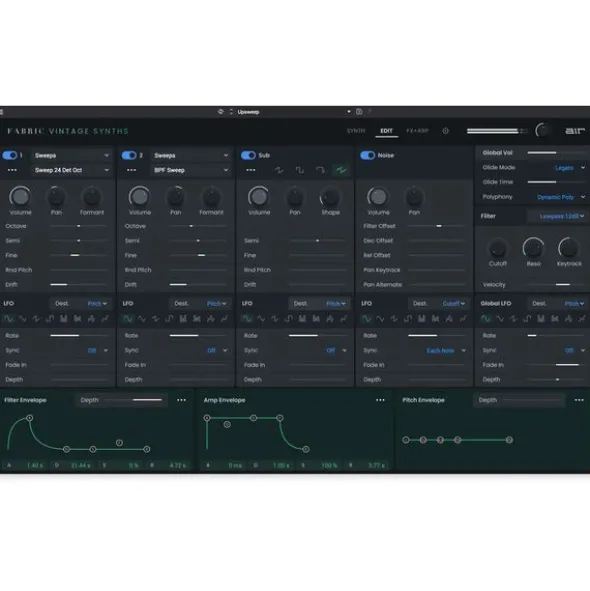Select triangle shape in oscillator 1 LFO
Screen dimensions: 590x591
click(x=23, y=319)
